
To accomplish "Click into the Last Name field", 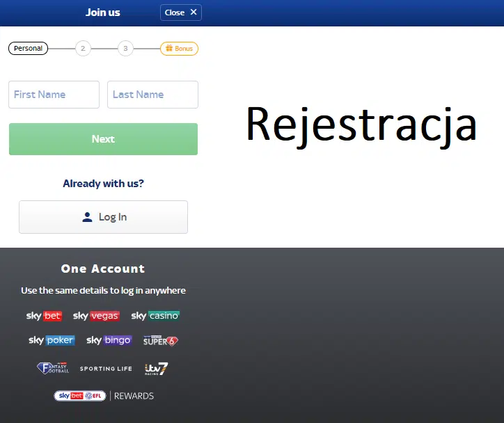I will 152,95.
